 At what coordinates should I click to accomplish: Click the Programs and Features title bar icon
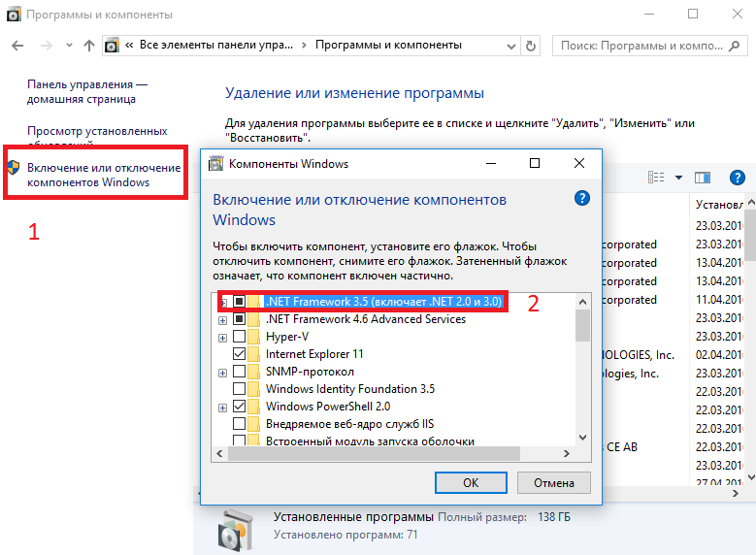[13, 15]
